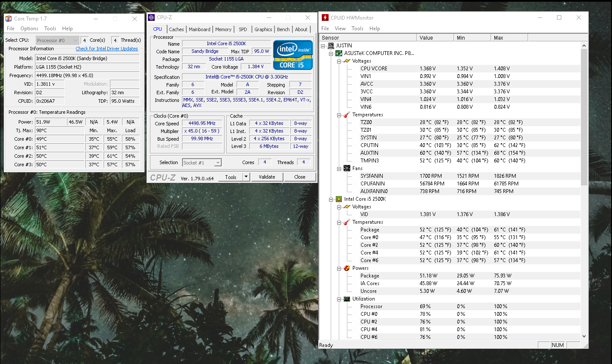Click the chip icon beside Intel Core i5 2500K
The height and width of the screenshot is (364, 612).
339,199
